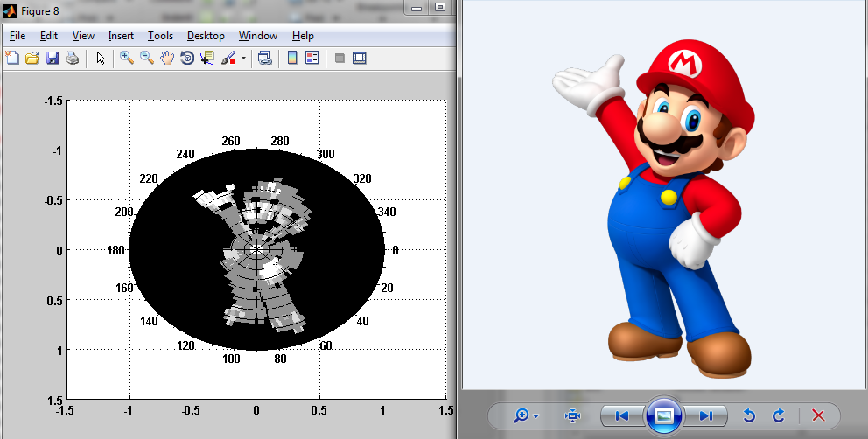868x439 pixels.
Task: Click Photo Viewer actual size button
Action: 572,415
